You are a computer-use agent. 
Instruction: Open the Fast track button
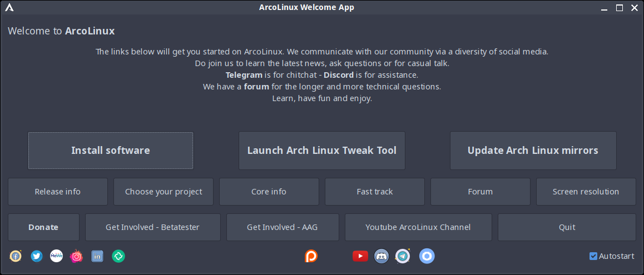click(375, 192)
